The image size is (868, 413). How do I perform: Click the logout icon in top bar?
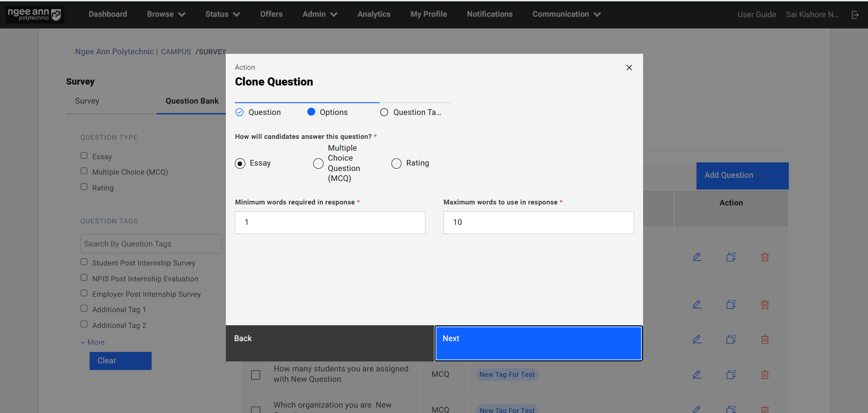[x=855, y=15]
